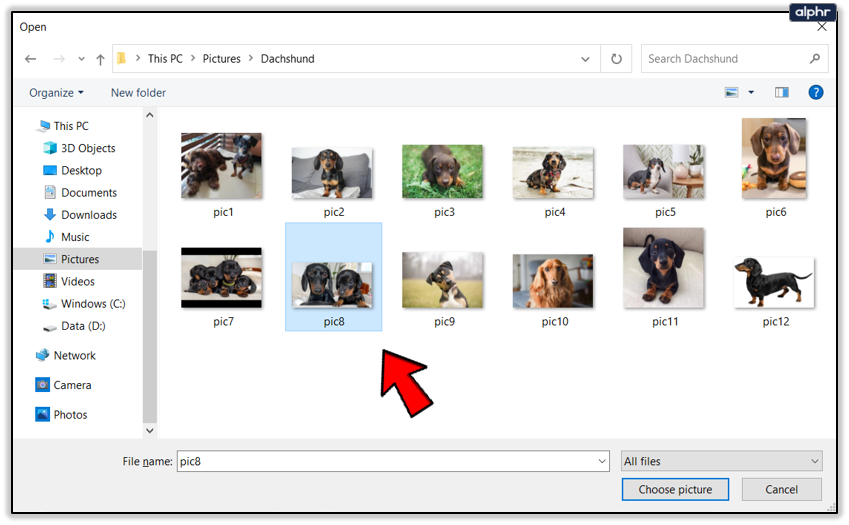Cancel the Open dialog
849x525 pixels.
tap(781, 489)
